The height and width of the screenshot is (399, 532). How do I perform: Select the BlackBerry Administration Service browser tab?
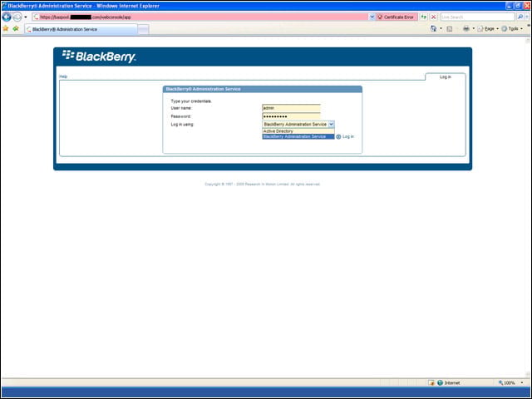coord(81,30)
